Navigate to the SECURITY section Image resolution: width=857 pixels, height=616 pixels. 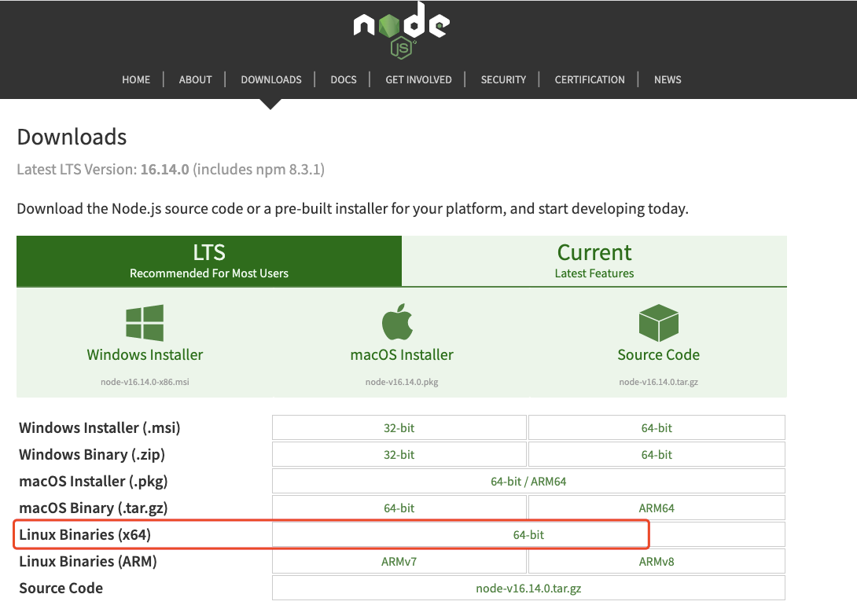point(503,79)
